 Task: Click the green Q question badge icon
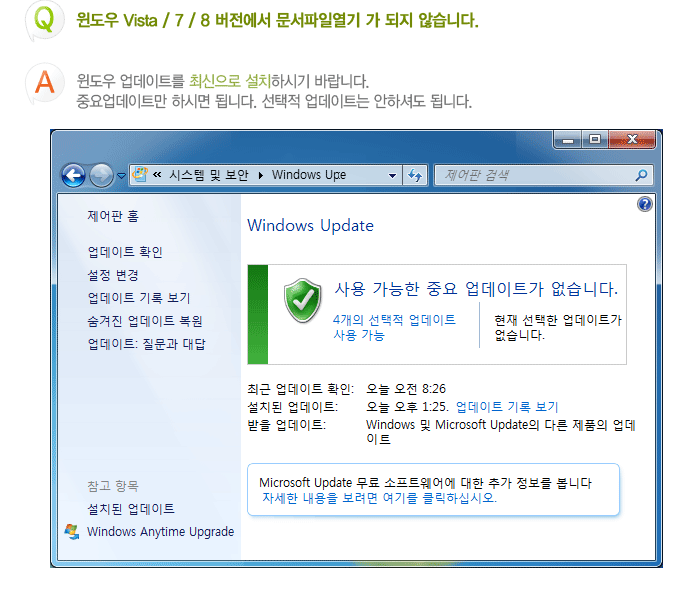click(x=45, y=20)
